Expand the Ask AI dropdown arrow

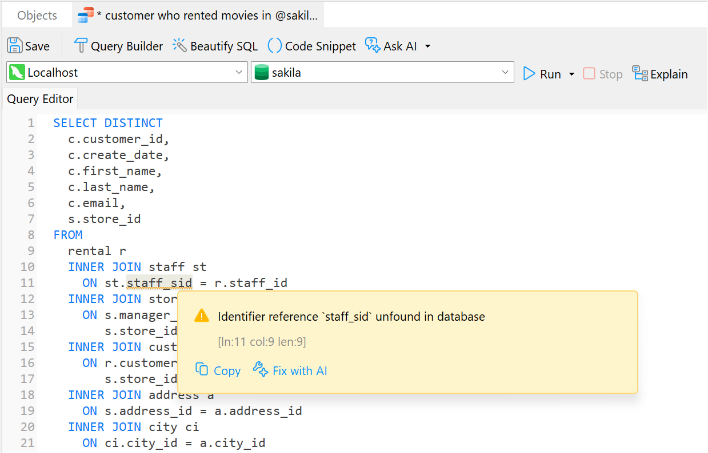(x=428, y=46)
